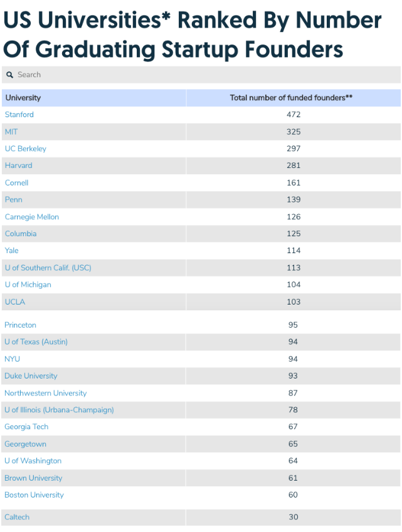Click the UC Berkeley link

click(26, 149)
